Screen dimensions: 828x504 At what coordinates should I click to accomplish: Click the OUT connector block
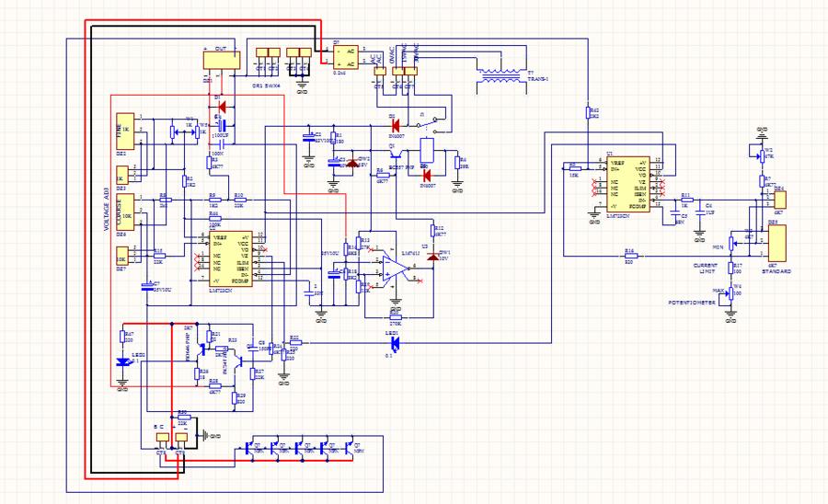click(x=221, y=59)
